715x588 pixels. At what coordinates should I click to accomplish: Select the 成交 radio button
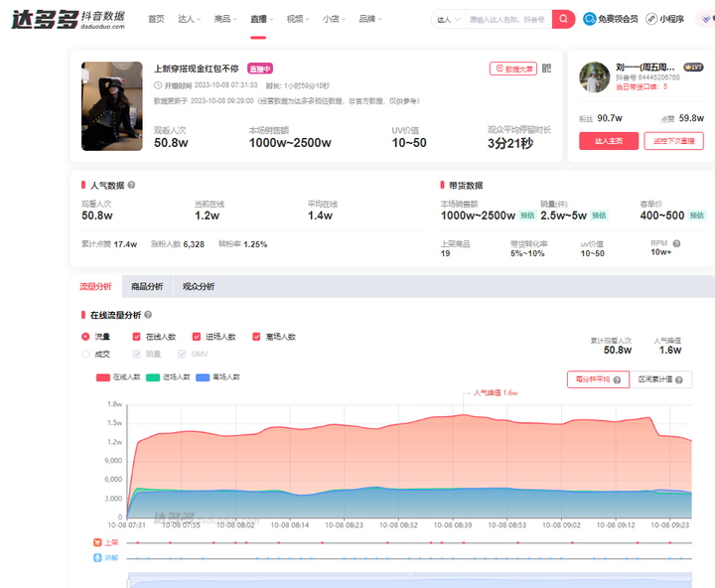[85, 354]
